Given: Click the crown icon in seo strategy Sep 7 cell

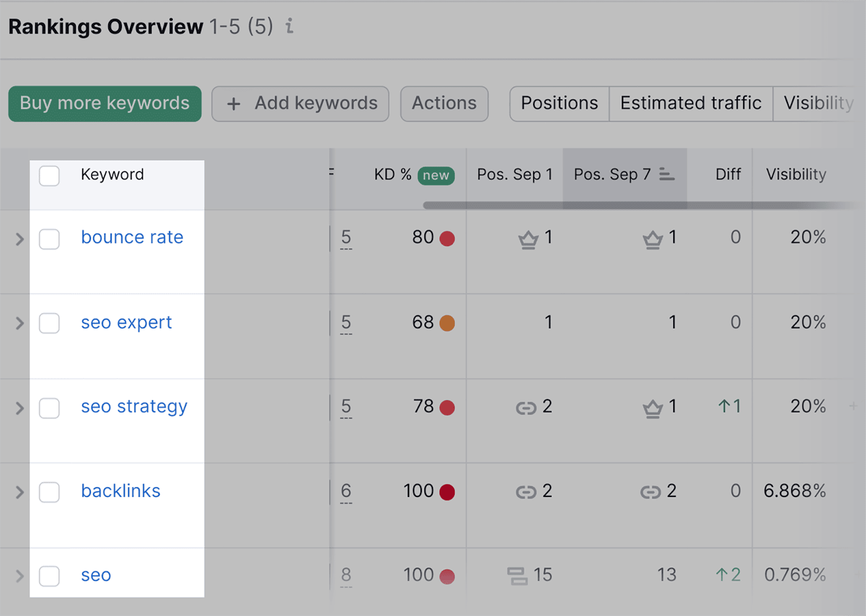Looking at the screenshot, I should [653, 407].
